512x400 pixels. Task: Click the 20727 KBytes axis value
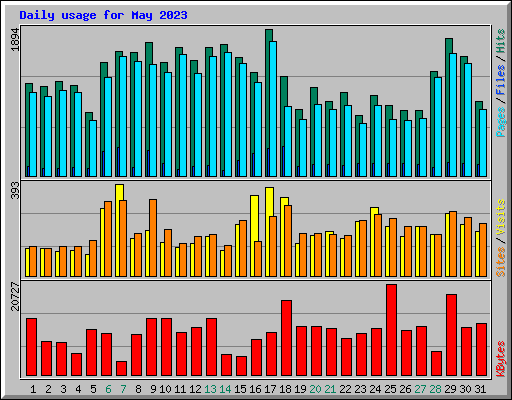[15, 296]
